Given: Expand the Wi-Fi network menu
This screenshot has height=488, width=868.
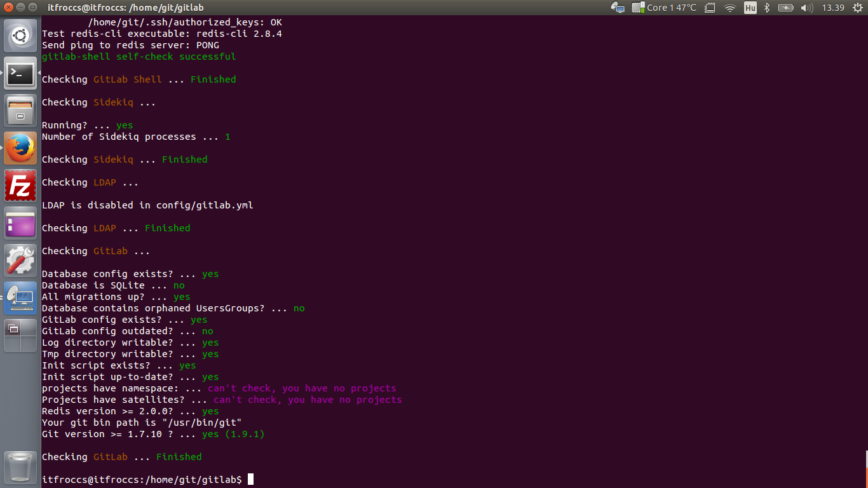Looking at the screenshot, I should click(730, 8).
